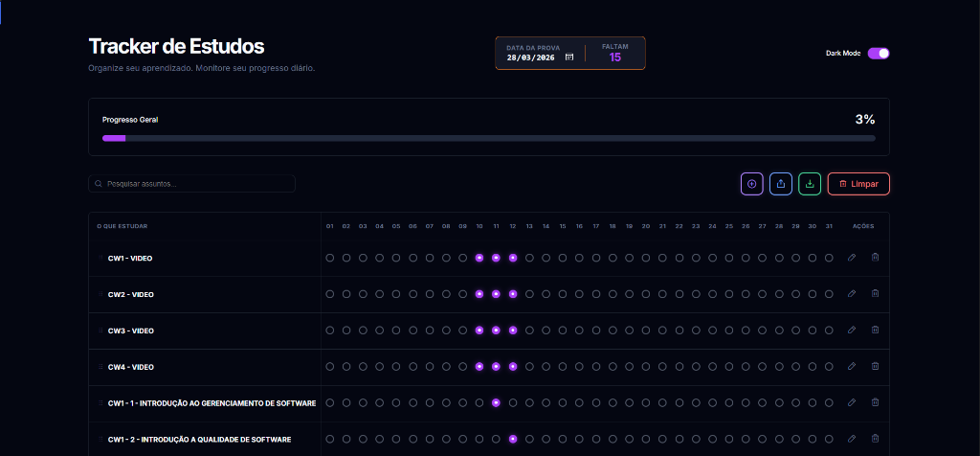Mark day 31 for CW4 - VIDEO
The height and width of the screenshot is (456, 980).
829,367
